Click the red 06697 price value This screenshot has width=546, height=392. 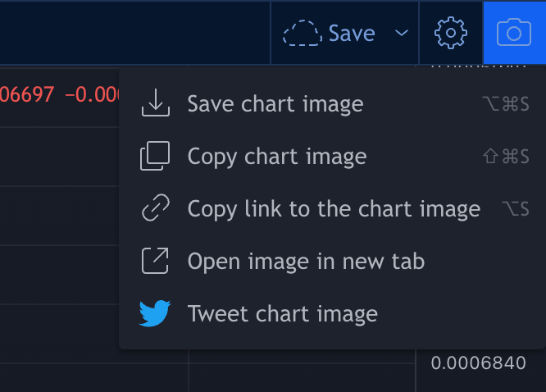(26, 94)
